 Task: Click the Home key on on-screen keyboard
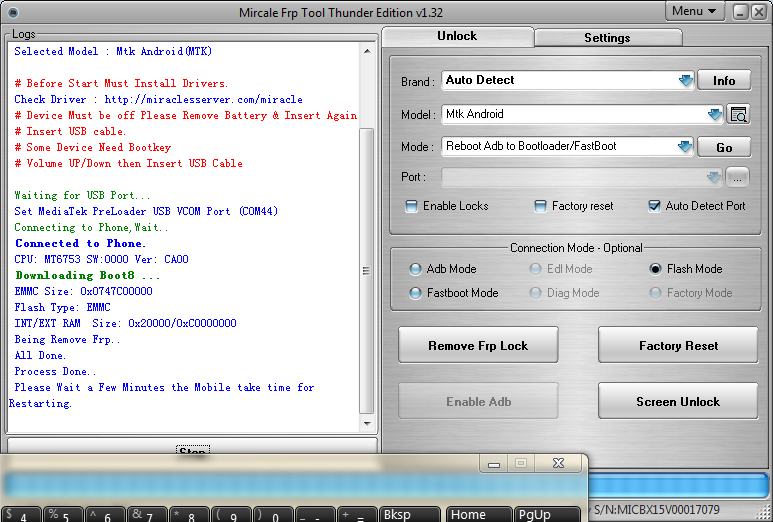(479, 514)
